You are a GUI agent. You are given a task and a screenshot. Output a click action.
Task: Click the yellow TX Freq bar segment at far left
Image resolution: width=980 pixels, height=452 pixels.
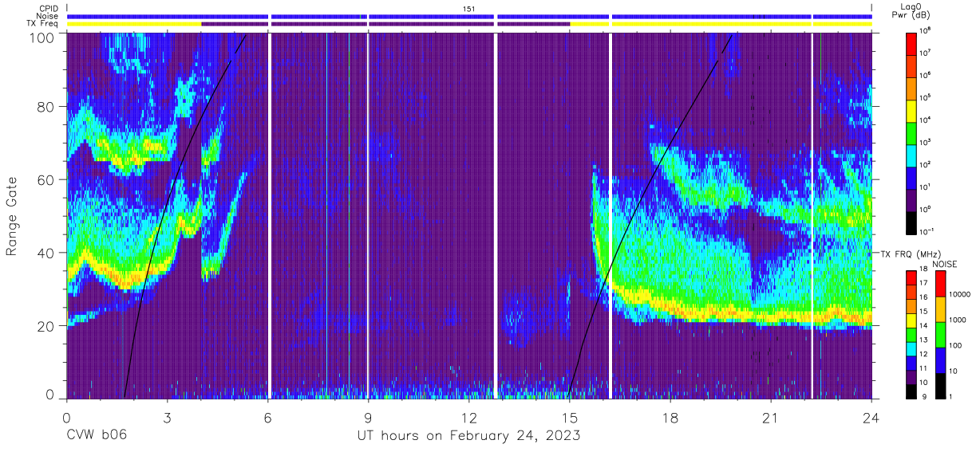(x=134, y=24)
